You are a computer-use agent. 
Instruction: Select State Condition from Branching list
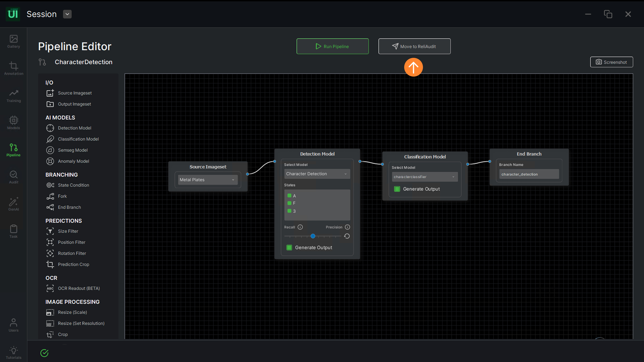73,185
